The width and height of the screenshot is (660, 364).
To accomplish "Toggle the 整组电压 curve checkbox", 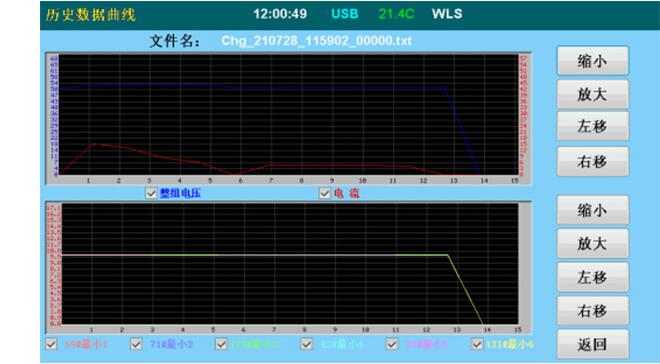I will point(151,193).
